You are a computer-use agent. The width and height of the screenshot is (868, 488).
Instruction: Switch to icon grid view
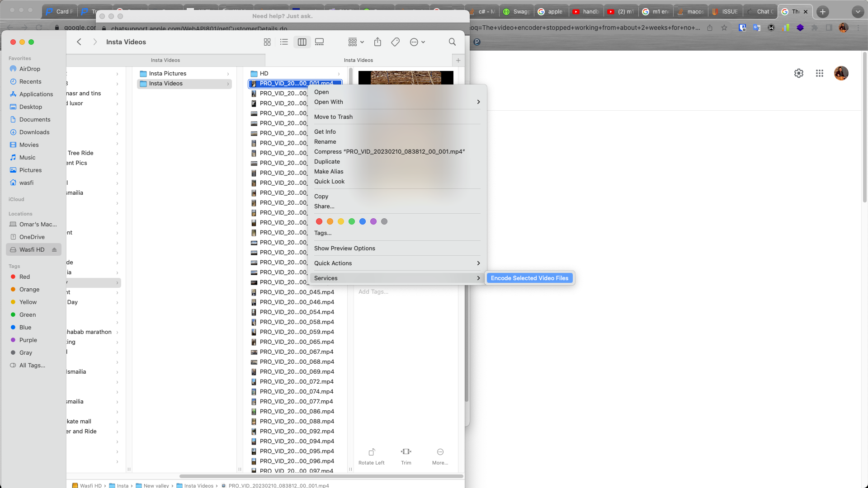point(267,42)
